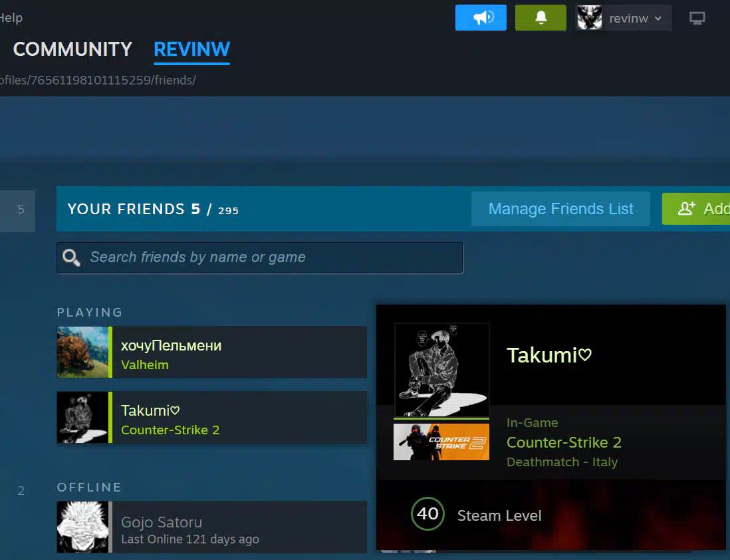Click the Steam Level 40 badge
This screenshot has width=730, height=560.
(427, 514)
